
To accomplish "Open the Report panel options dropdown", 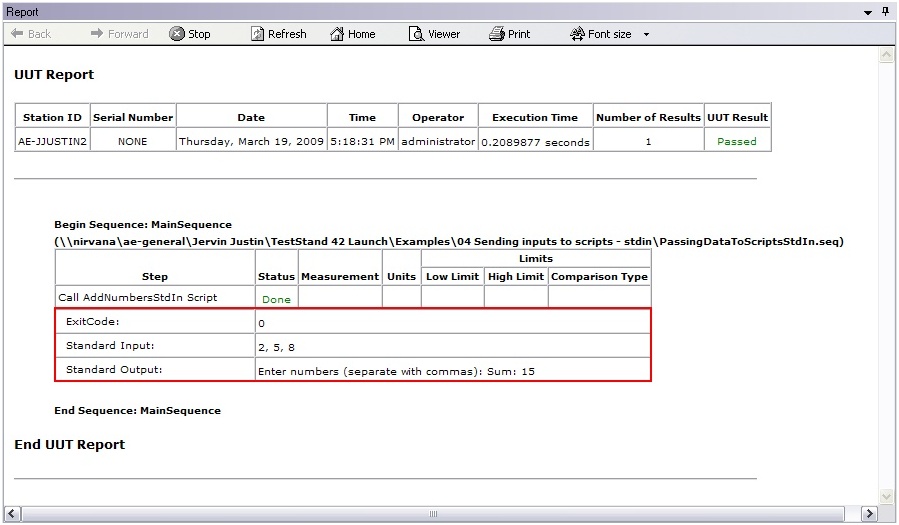I will [868, 12].
